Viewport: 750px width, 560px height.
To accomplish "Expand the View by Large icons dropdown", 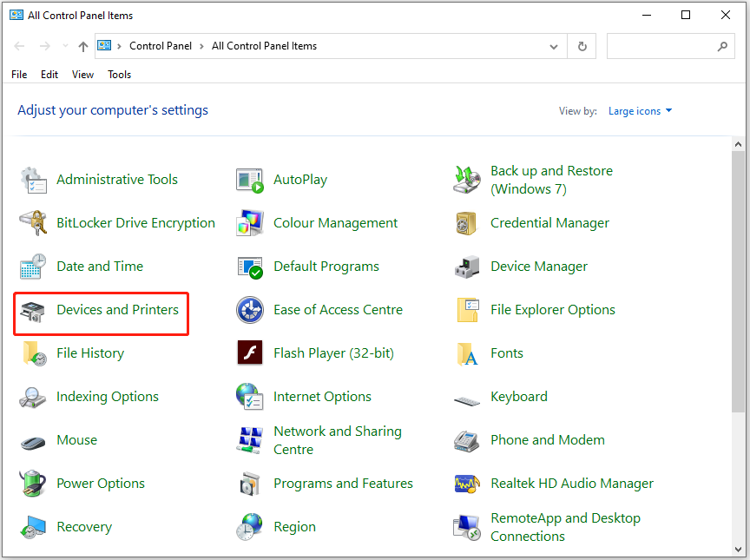I will pos(640,111).
